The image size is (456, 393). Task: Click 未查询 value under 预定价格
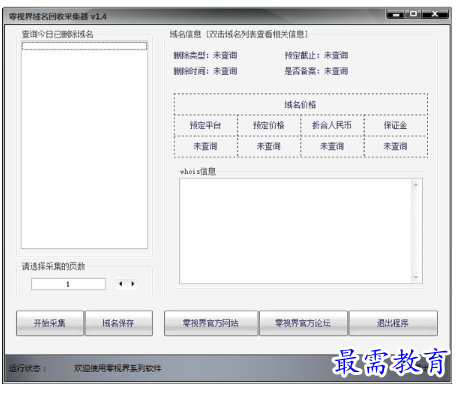(269, 146)
